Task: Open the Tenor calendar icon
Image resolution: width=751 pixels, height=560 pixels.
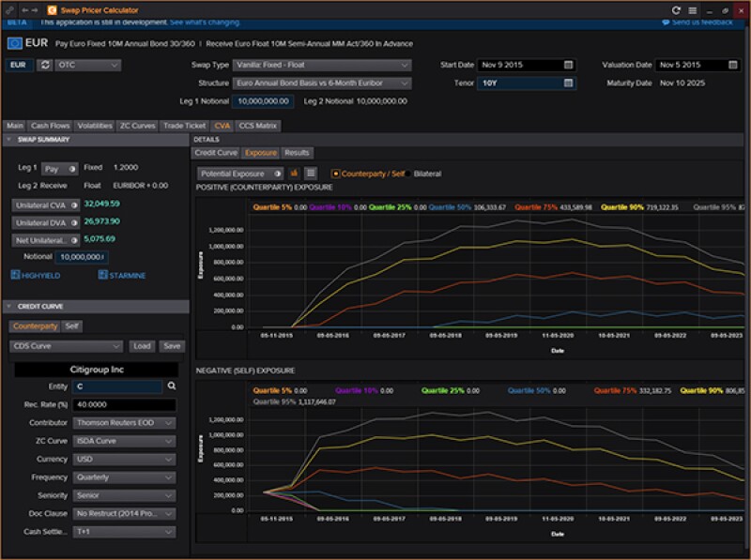Action: [568, 83]
